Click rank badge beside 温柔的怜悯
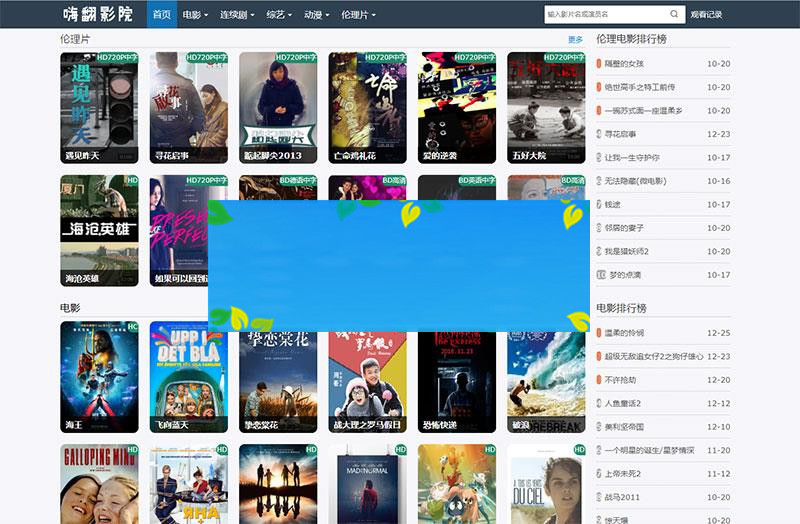This screenshot has width=800, height=524. coord(599,333)
